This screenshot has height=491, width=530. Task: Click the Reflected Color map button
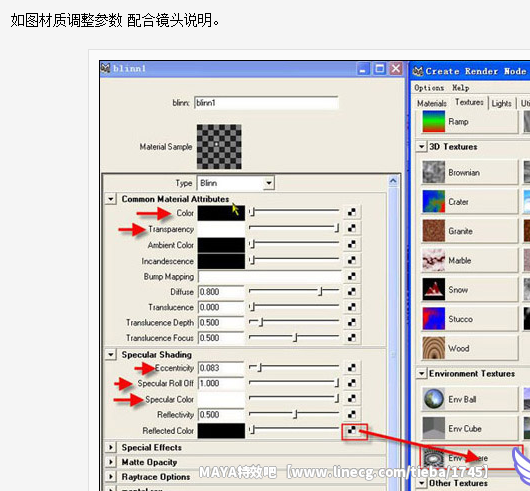pyautogui.click(x=353, y=431)
